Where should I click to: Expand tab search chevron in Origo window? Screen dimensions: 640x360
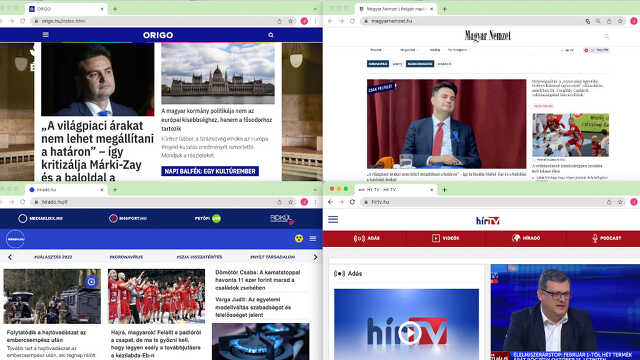pos(316,9)
